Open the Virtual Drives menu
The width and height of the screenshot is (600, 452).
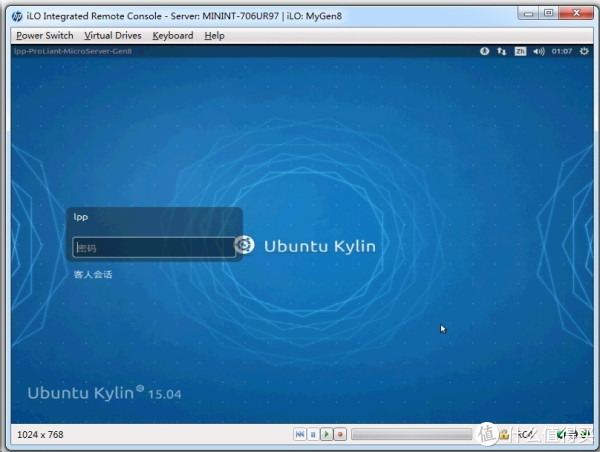[x=113, y=35]
